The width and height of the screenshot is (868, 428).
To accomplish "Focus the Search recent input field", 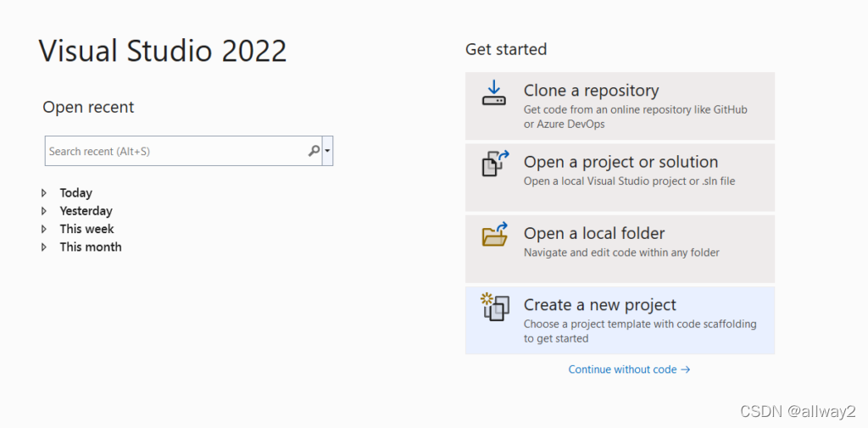I will click(x=174, y=151).
